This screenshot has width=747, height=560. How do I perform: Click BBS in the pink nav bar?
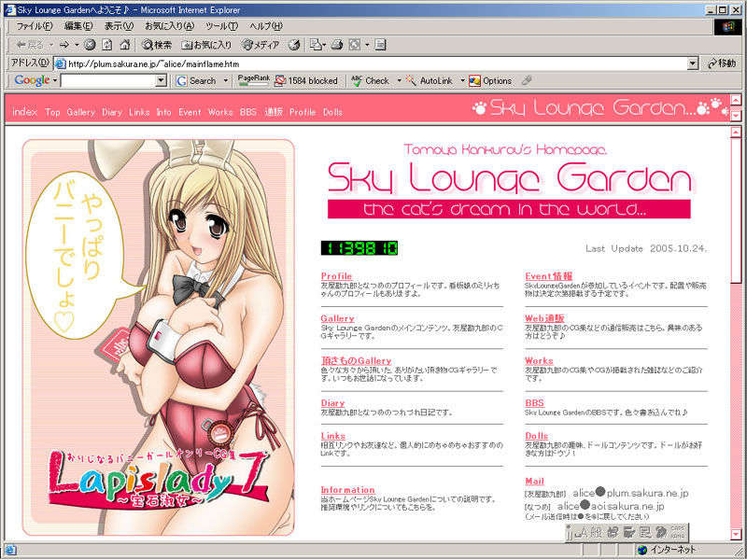(x=248, y=112)
